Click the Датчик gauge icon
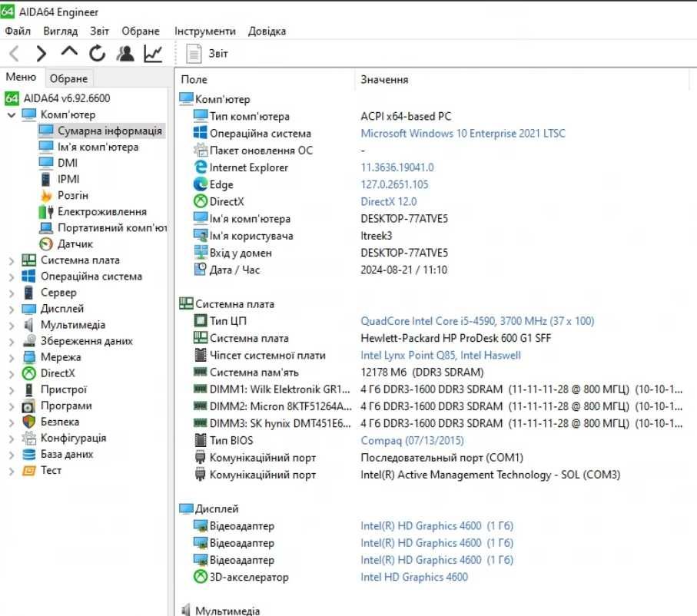 (x=46, y=243)
